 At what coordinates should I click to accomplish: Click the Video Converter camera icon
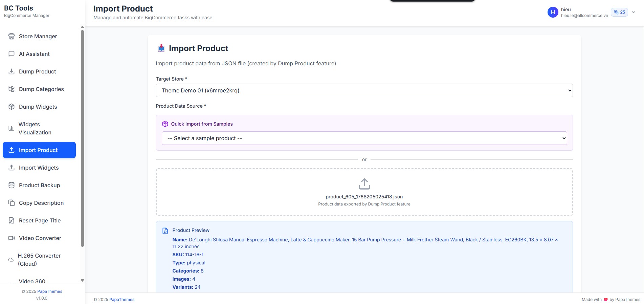tap(12, 238)
